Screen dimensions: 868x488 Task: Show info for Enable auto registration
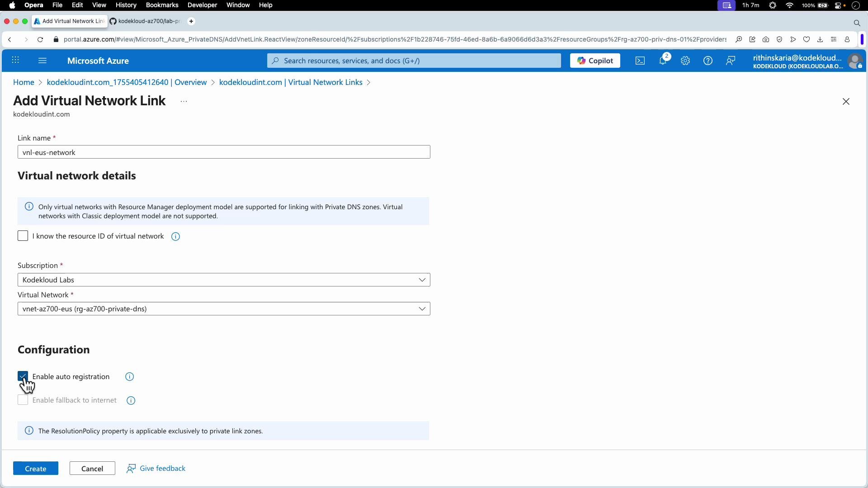coord(130,377)
